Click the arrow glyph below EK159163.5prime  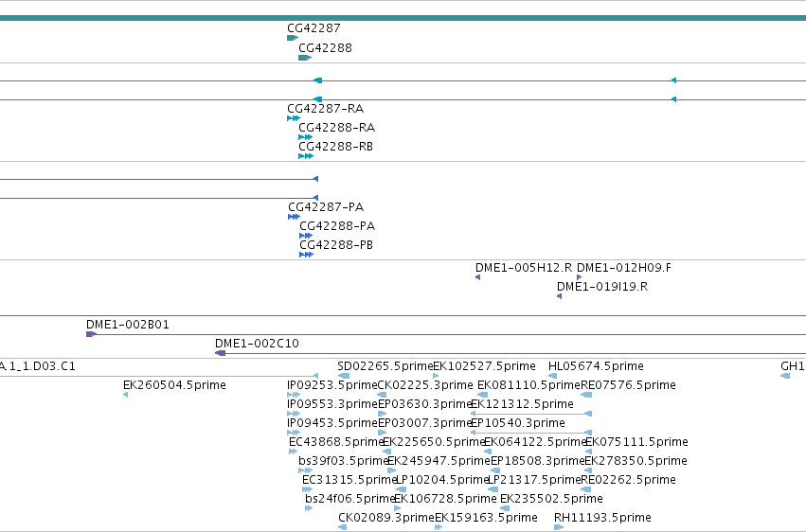tap(439, 527)
